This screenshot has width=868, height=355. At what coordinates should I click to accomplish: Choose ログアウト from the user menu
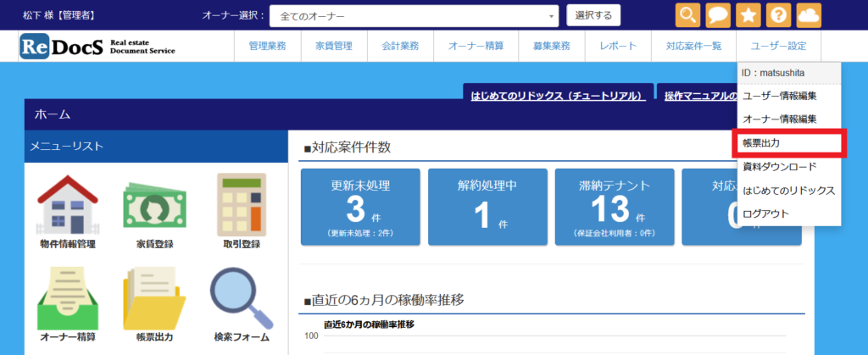pyautogui.click(x=765, y=214)
